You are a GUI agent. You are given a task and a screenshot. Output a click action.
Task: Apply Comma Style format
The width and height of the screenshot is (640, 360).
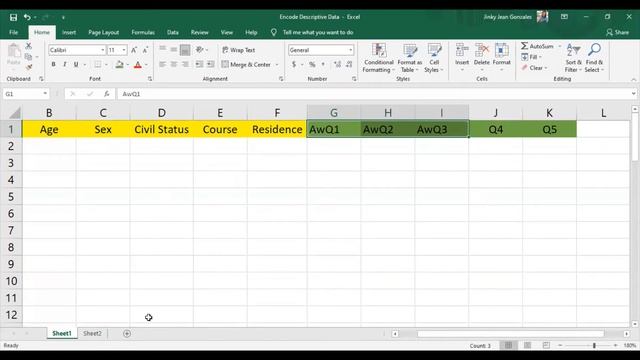tap(323, 64)
